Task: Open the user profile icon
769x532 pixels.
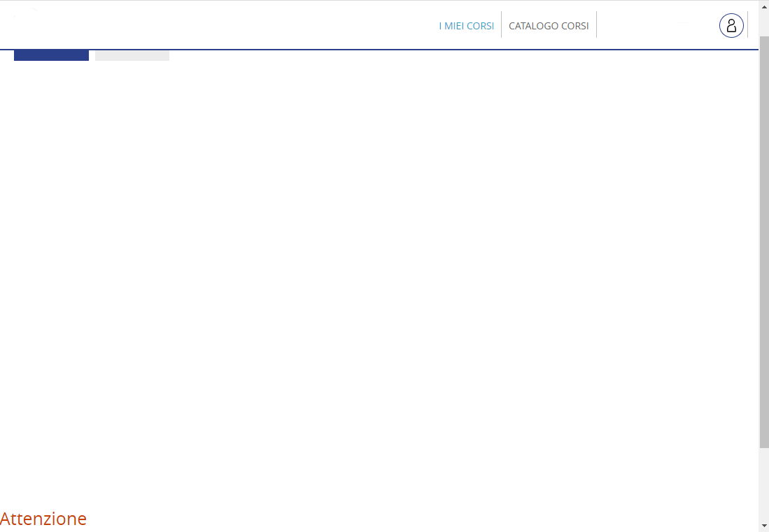Action: [731, 26]
